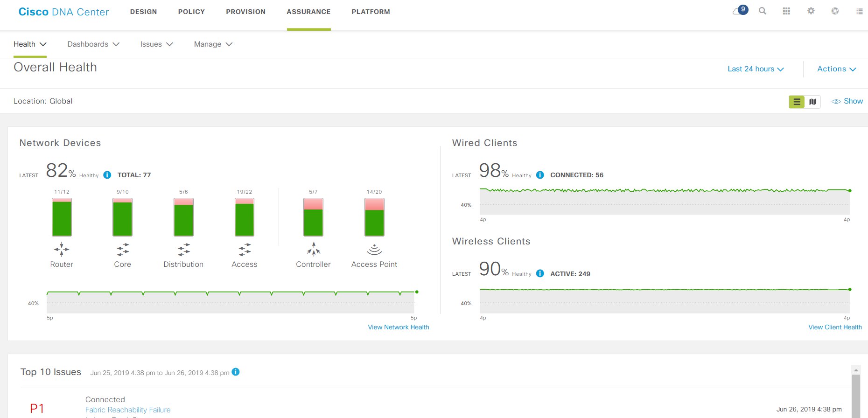This screenshot has height=418, width=868.
Task: Click the Controller device icon
Action: coord(314,249)
